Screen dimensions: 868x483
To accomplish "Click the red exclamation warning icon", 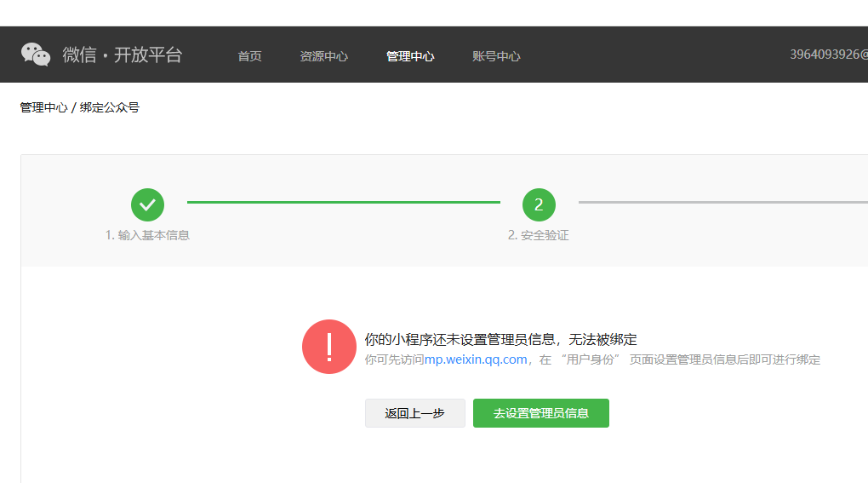I will pos(328,347).
